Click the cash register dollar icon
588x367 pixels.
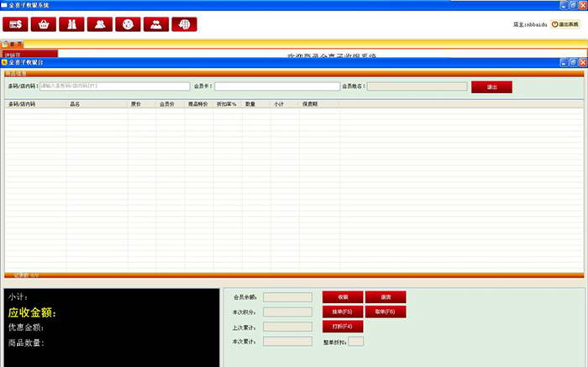click(16, 24)
